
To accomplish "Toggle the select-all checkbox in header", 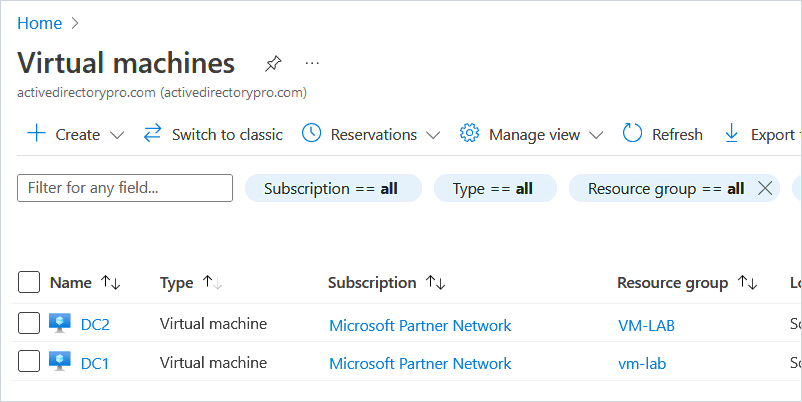I will pyautogui.click(x=29, y=282).
